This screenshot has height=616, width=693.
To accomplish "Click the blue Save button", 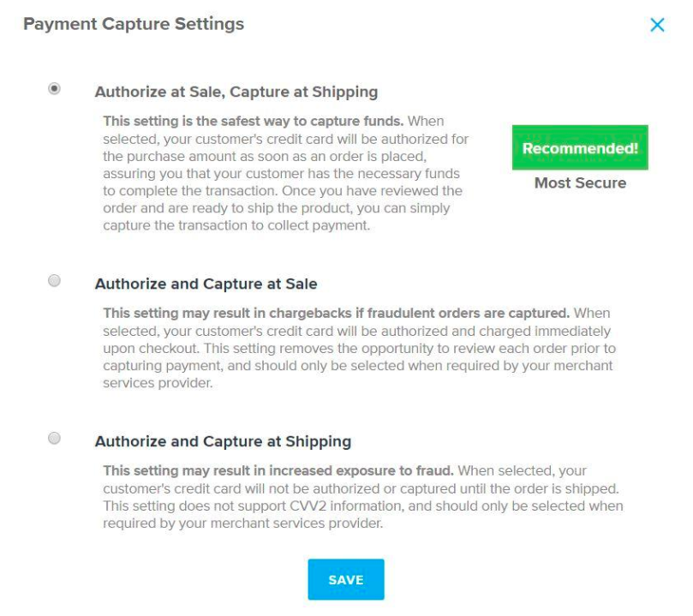I will coord(346,579).
